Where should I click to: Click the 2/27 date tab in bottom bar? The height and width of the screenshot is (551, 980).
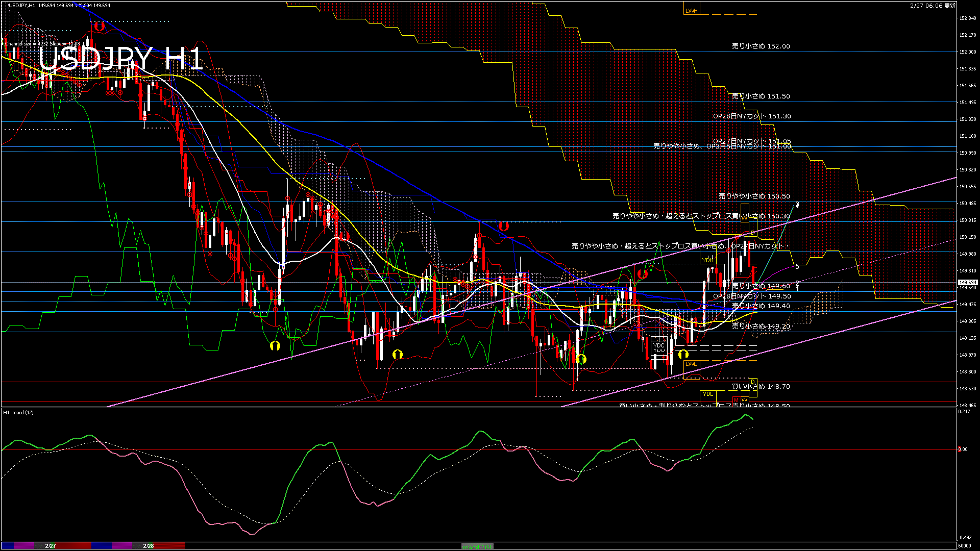coord(50,546)
